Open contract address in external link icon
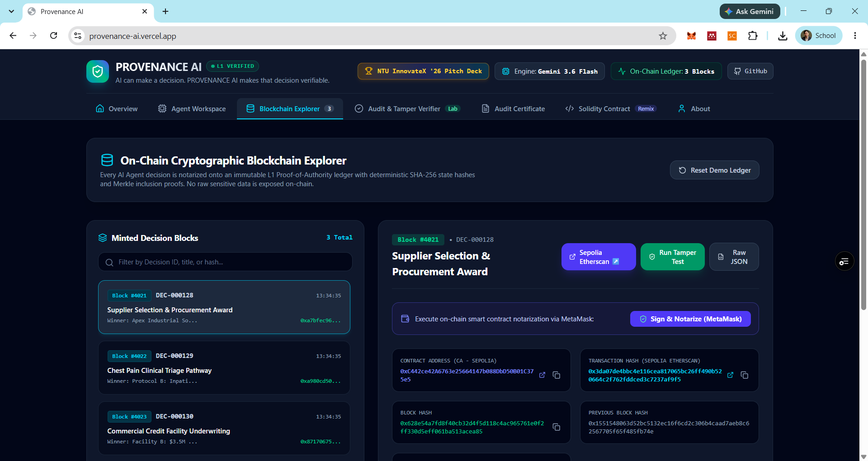The height and width of the screenshot is (461, 868). [x=542, y=375]
